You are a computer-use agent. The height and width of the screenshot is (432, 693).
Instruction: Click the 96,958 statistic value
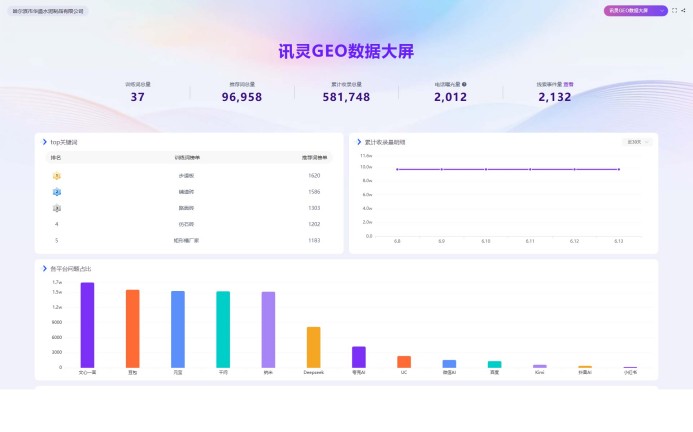tap(242, 97)
